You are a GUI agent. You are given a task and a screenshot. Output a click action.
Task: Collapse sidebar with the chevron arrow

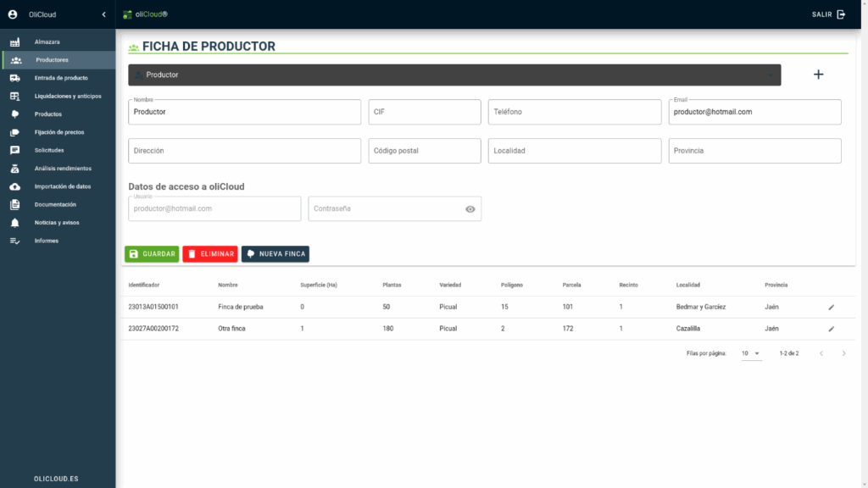click(x=103, y=14)
